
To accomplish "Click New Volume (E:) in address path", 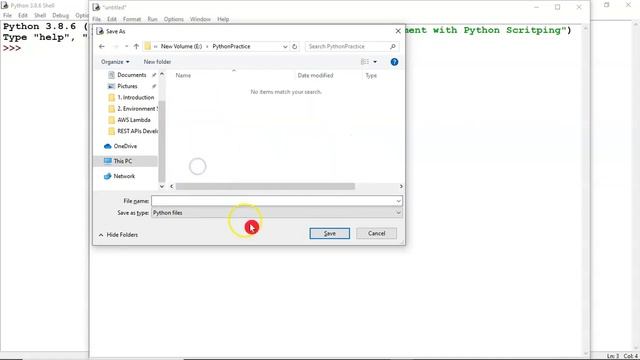I will coord(181,47).
